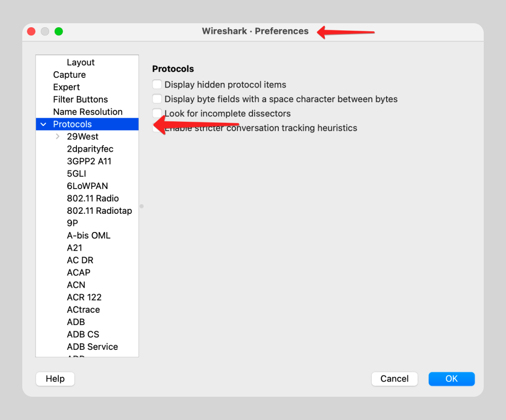
Task: Select ACAP protocol
Action: click(x=79, y=272)
